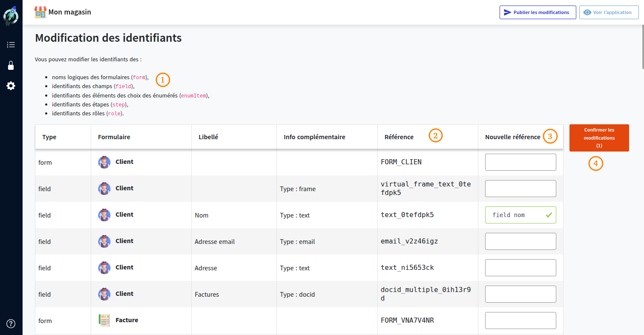Screen dimensions: 644x335
Task: Open the application with 'Voir l'application'
Action: [609, 12]
